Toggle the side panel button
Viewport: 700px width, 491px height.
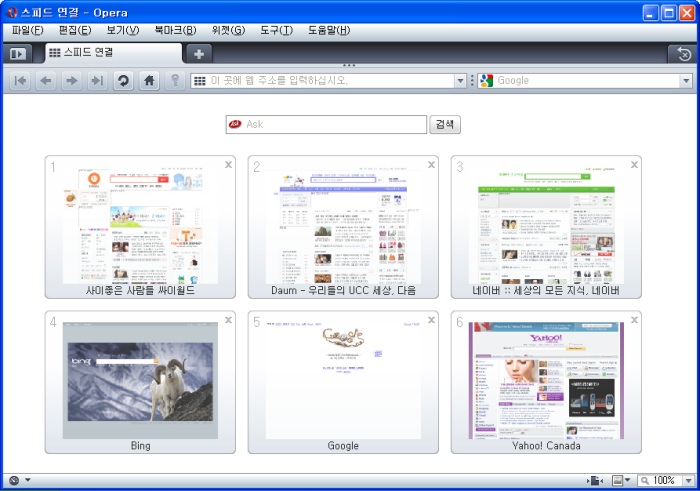[x=18, y=54]
